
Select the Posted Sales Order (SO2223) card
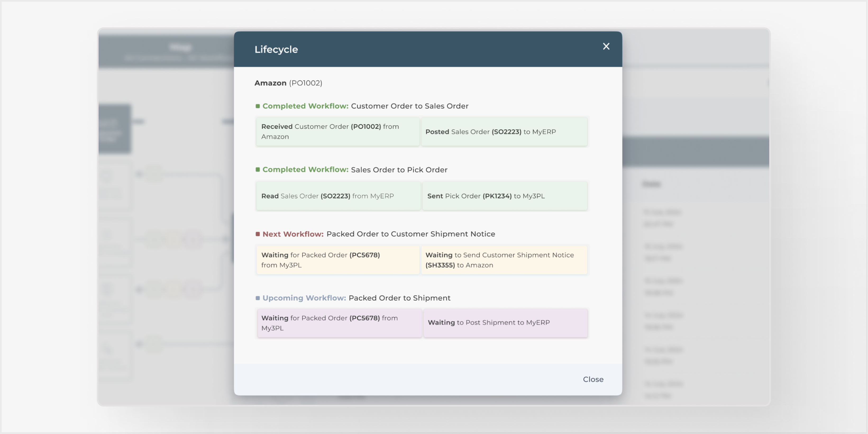(x=504, y=131)
